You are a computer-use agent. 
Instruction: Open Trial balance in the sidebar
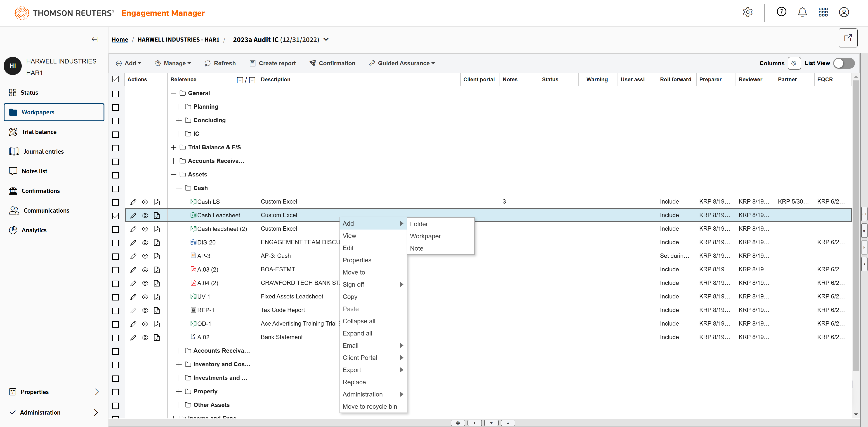coord(39,132)
